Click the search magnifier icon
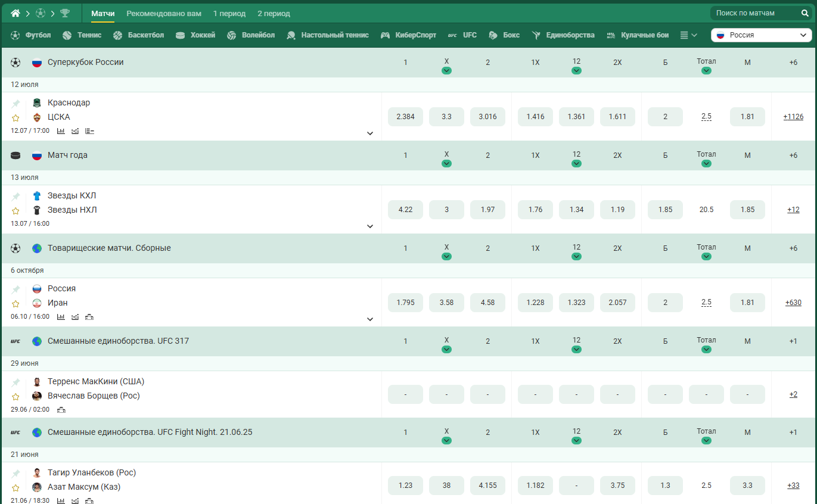 click(804, 13)
